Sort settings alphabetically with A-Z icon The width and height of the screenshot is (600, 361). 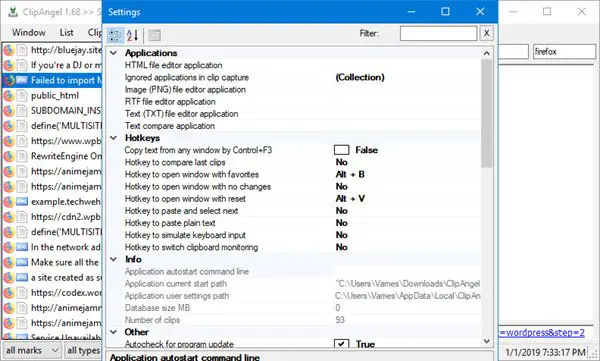[132, 35]
